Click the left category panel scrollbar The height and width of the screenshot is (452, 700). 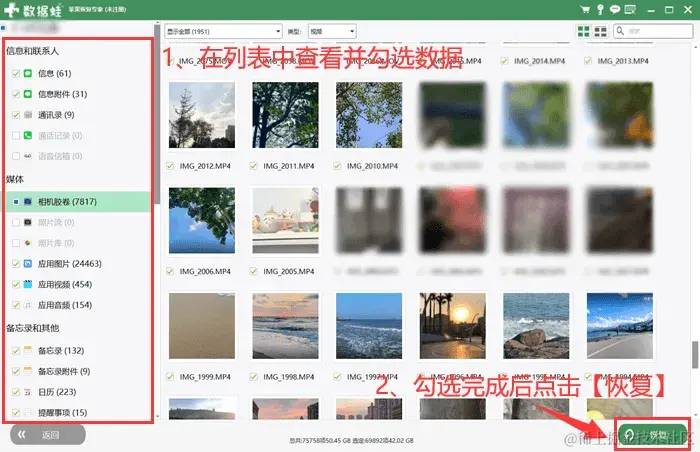tap(157, 114)
